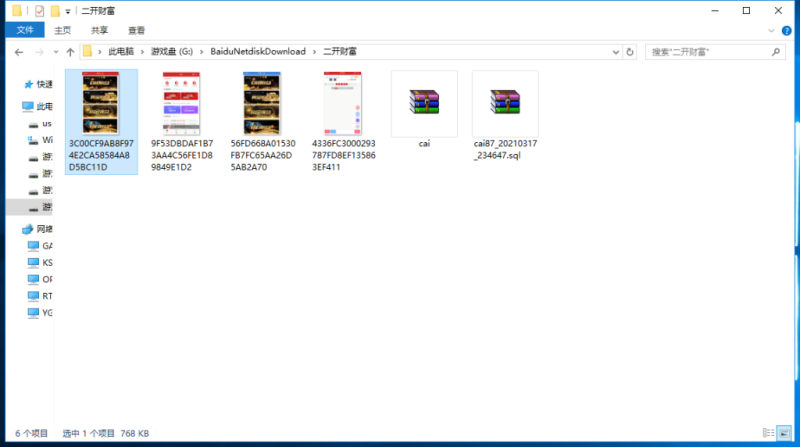Open the recent locations dropdown arrow
This screenshot has width=800, height=447.
tap(54, 51)
